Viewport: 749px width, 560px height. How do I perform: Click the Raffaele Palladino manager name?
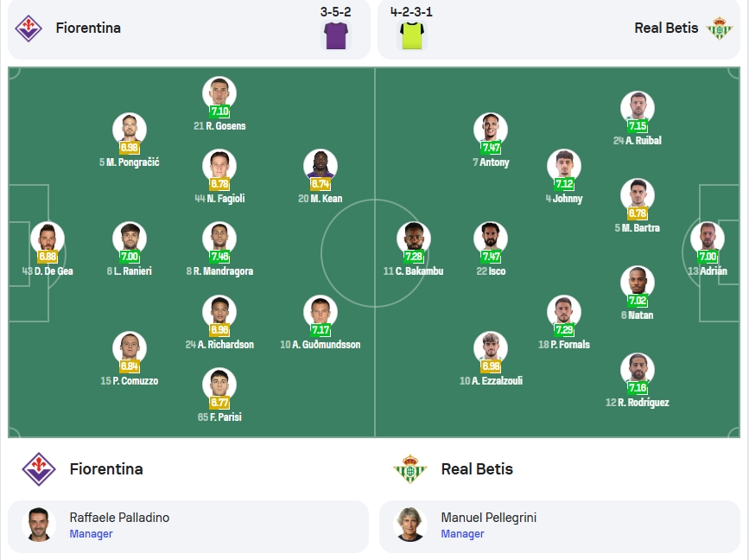click(119, 518)
